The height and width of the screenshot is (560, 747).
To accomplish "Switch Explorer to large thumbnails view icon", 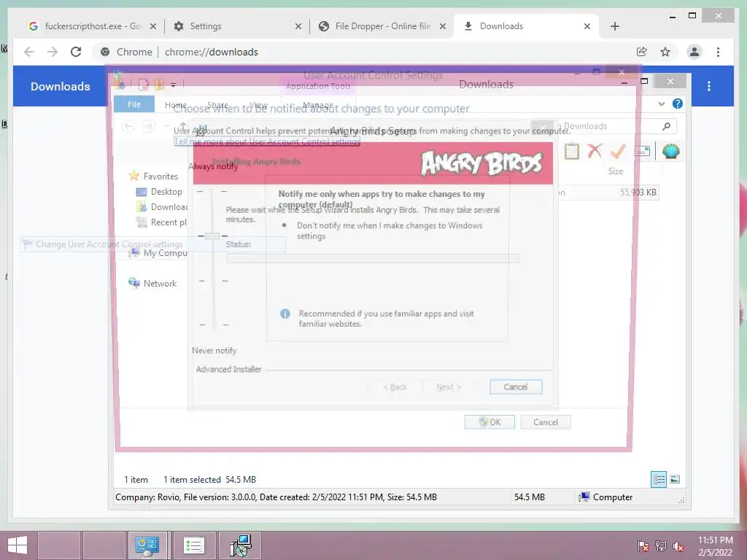I will pyautogui.click(x=675, y=479).
